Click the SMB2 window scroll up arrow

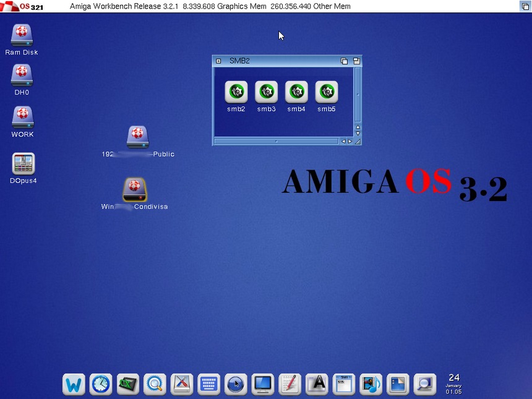click(x=358, y=127)
